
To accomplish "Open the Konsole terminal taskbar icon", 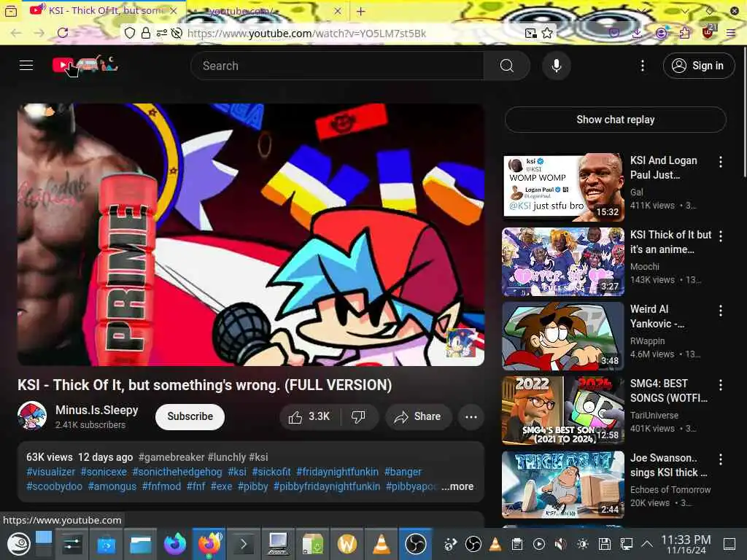I will click(x=244, y=543).
